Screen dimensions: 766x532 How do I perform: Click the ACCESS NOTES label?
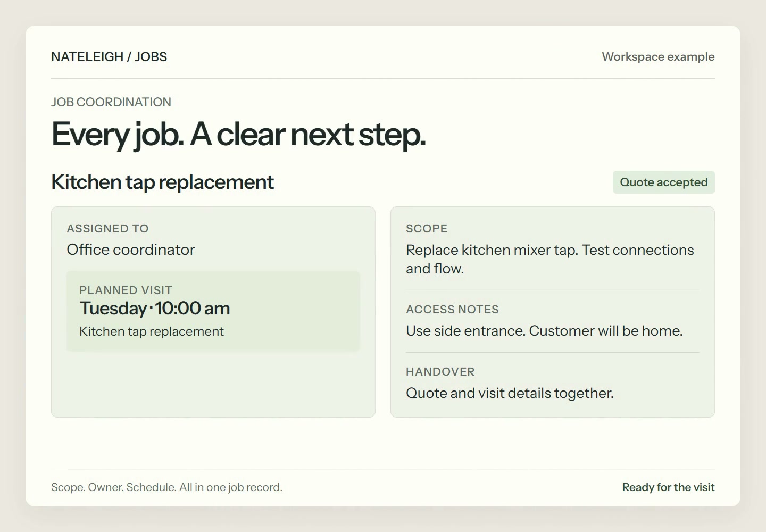pos(452,310)
